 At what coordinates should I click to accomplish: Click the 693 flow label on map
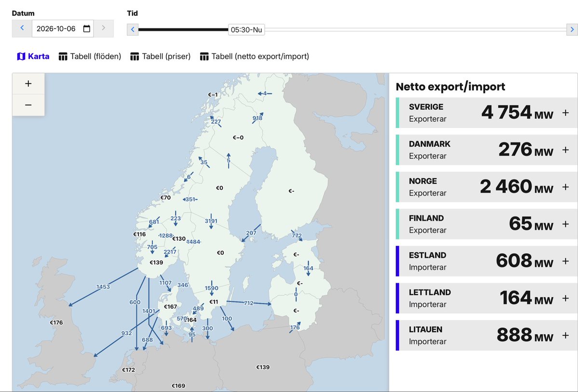(166, 327)
